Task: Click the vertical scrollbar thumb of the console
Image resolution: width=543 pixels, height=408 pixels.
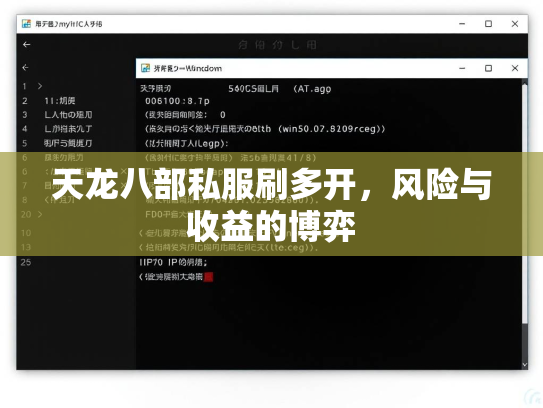Action: click(525, 204)
